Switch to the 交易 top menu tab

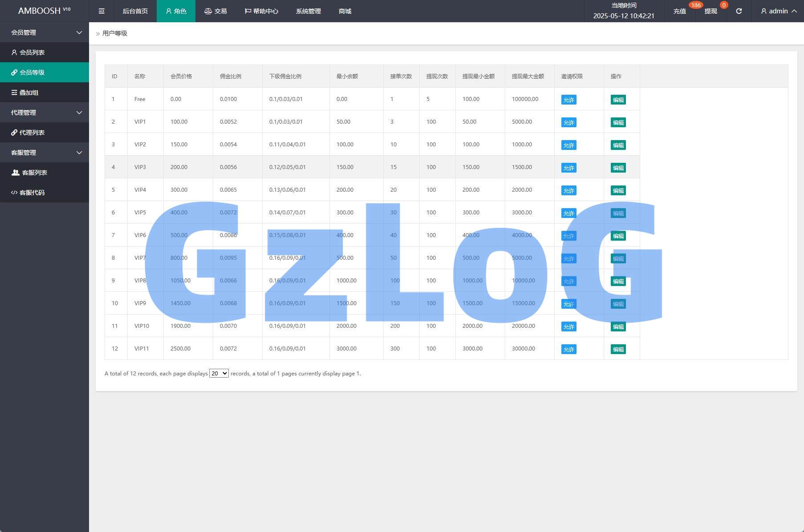coord(215,11)
